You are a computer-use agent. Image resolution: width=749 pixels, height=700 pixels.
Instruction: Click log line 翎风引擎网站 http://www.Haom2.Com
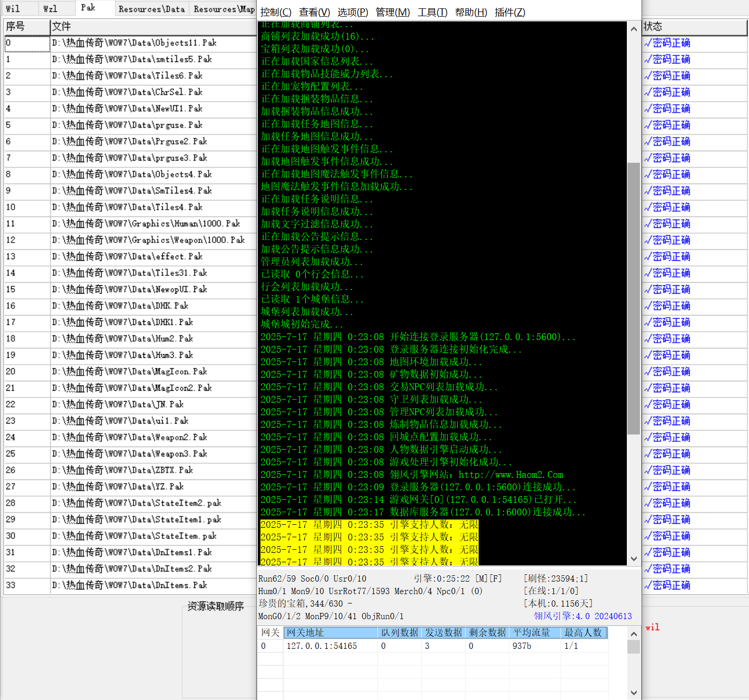pyautogui.click(x=412, y=475)
